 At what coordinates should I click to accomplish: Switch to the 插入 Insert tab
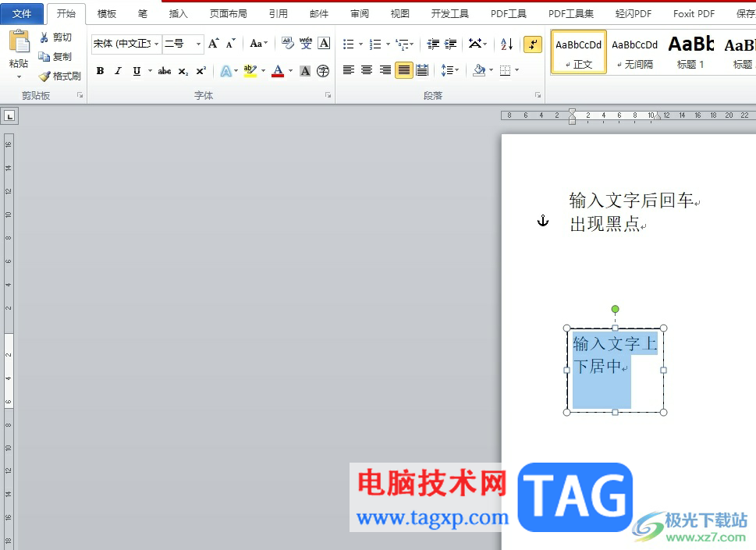(178, 14)
